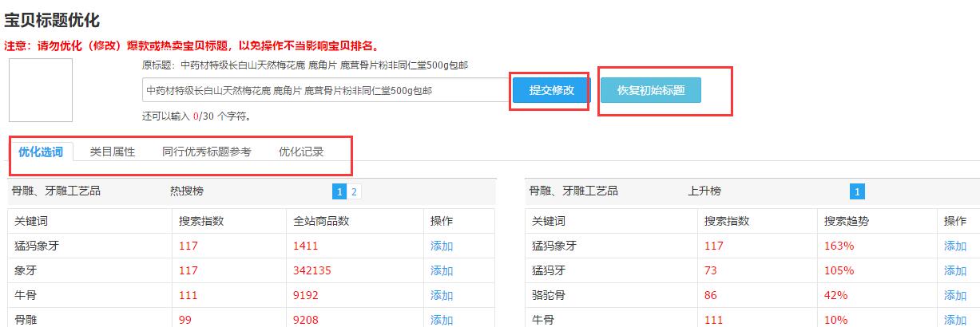Image resolution: width=980 pixels, height=327 pixels.
Task: View the 优化记录 tab
Action: pos(301,152)
